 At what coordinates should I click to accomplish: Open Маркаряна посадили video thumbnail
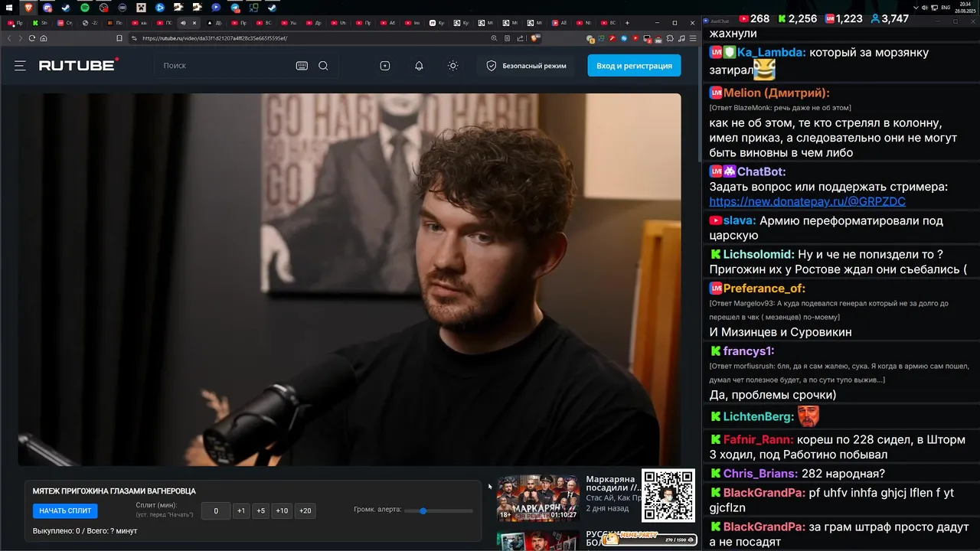tap(538, 497)
